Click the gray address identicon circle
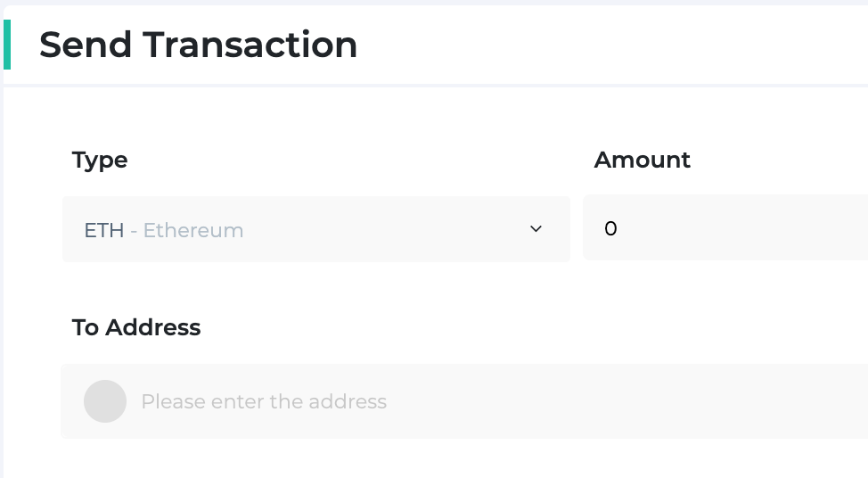 [x=105, y=401]
